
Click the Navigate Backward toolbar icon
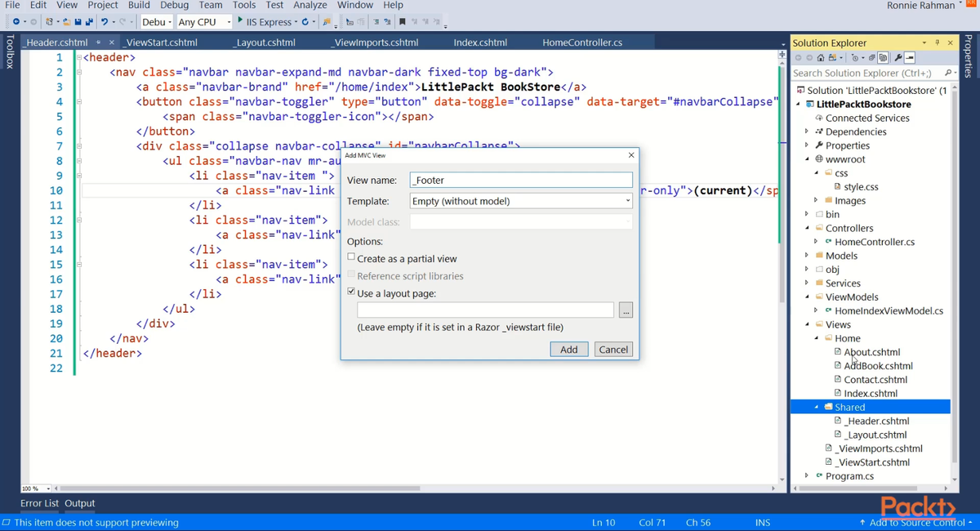coord(16,22)
